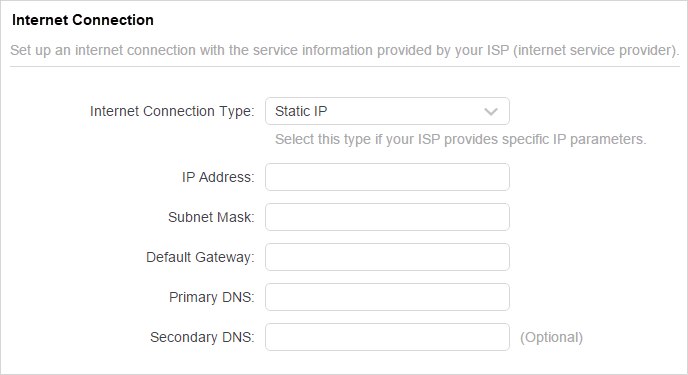The width and height of the screenshot is (688, 375).
Task: Click the ISP service information description text
Action: tap(345, 50)
